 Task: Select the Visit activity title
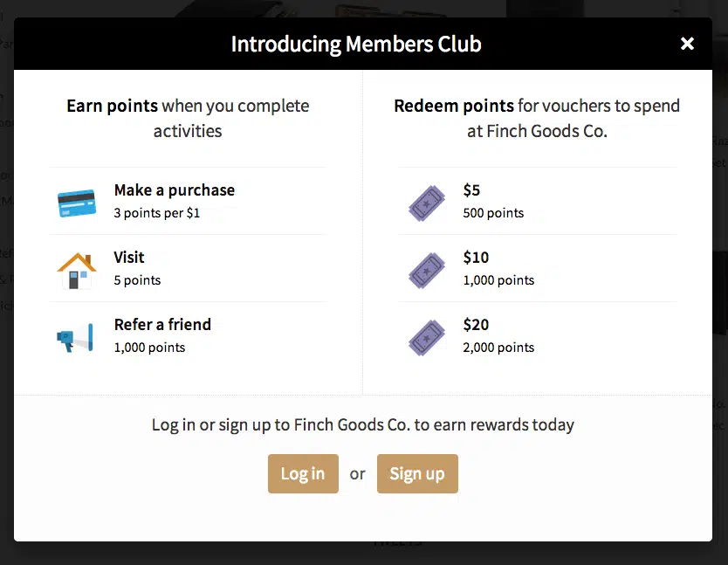[129, 258]
